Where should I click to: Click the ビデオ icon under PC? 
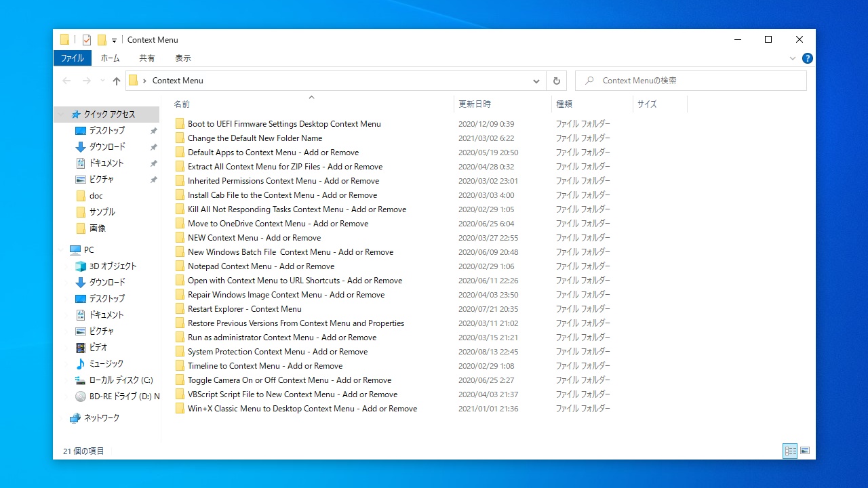[x=81, y=348]
